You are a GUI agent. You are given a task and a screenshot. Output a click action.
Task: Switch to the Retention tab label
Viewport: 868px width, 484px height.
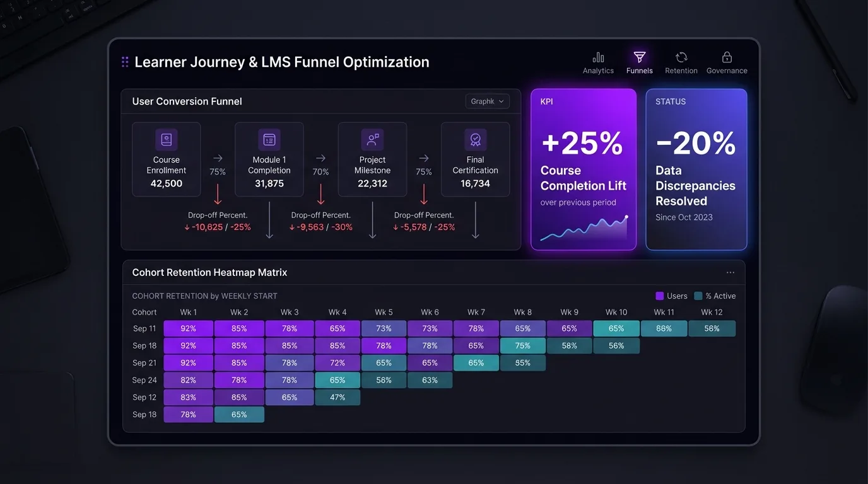pos(681,71)
